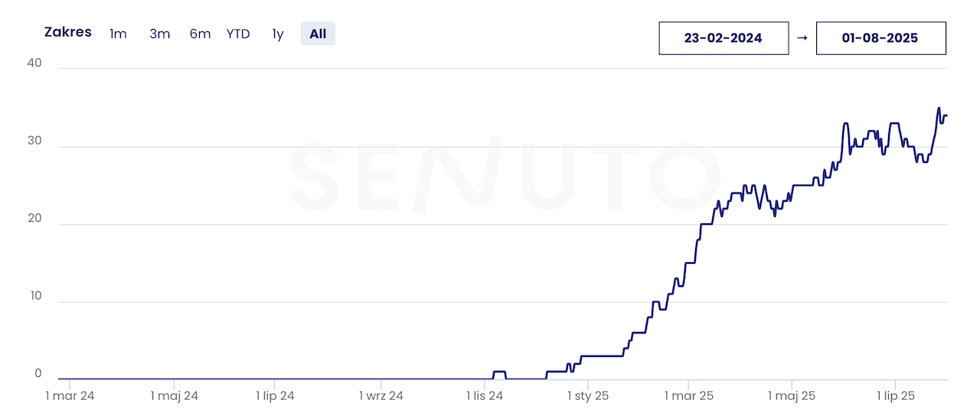Click the '1 maj 24' axis label
The width and height of the screenshot is (980, 416).
[174, 396]
